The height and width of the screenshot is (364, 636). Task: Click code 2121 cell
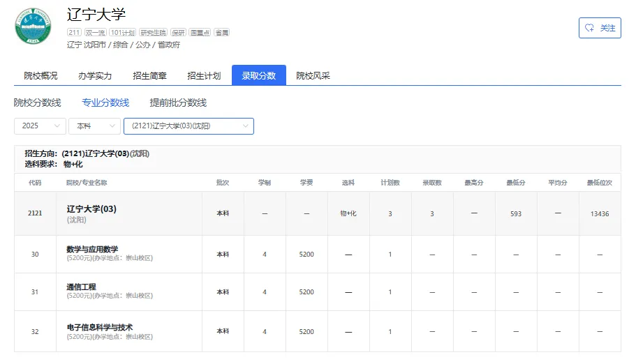pyautogui.click(x=35, y=213)
